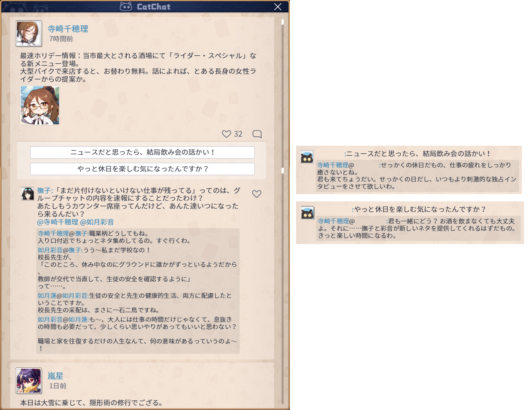Click black cat avatar beside first reply preview
Image resolution: width=532 pixels, height=410 pixels.
[x=307, y=158]
